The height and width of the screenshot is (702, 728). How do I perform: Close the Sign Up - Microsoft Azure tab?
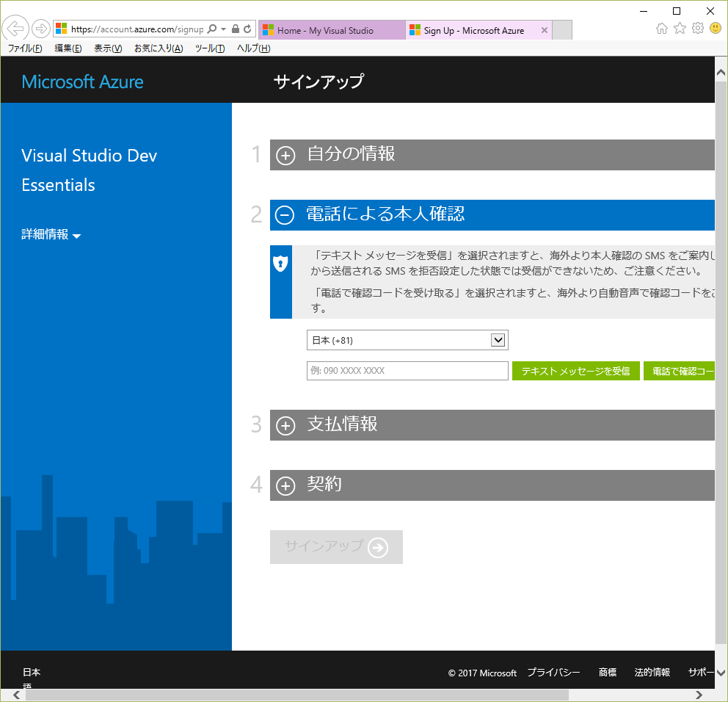544,30
